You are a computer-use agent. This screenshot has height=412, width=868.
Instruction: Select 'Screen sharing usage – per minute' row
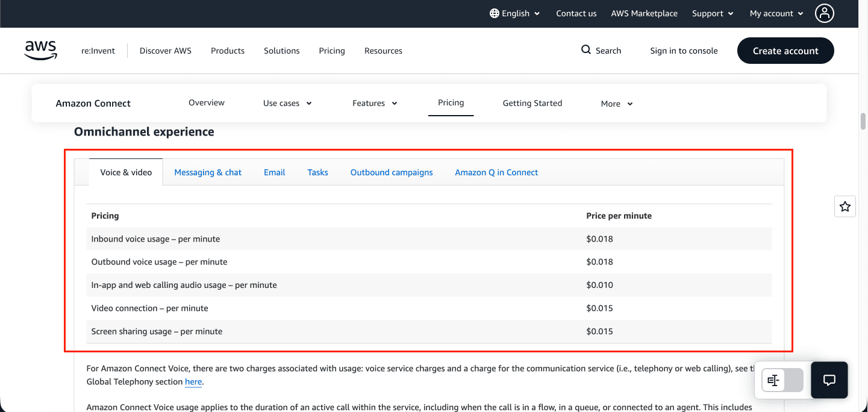[x=429, y=331]
